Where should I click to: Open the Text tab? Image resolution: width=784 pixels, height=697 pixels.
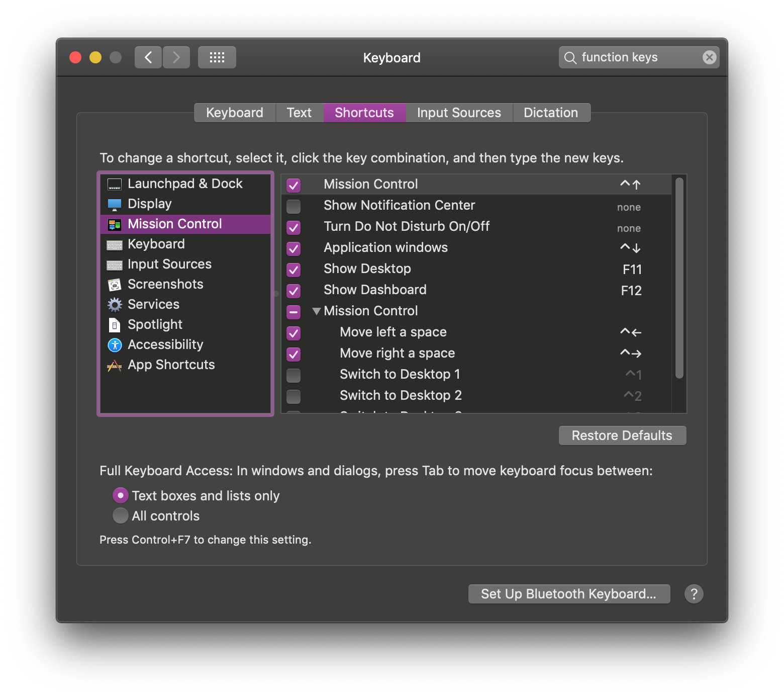(299, 112)
